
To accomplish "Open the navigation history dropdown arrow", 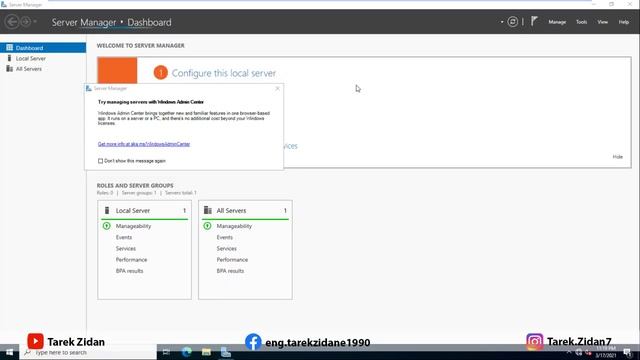I will click(35, 22).
